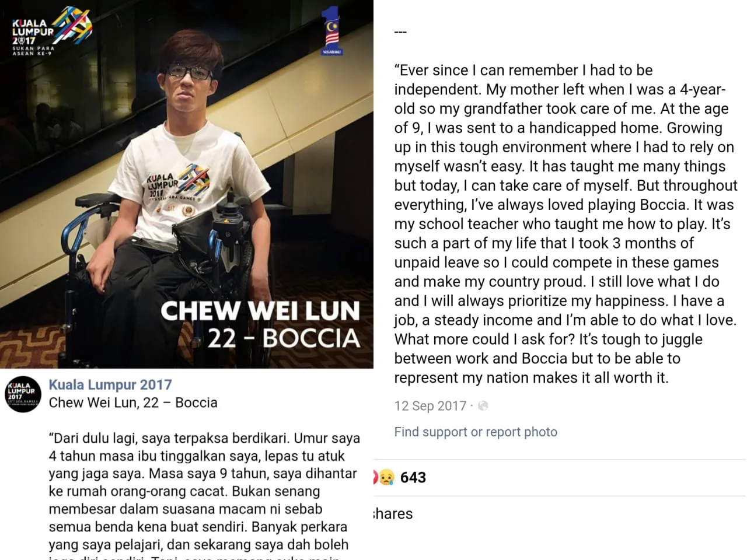Click the Kuala Lumpur 2017 profile avatar
This screenshot has width=747, height=560.
tap(23, 395)
